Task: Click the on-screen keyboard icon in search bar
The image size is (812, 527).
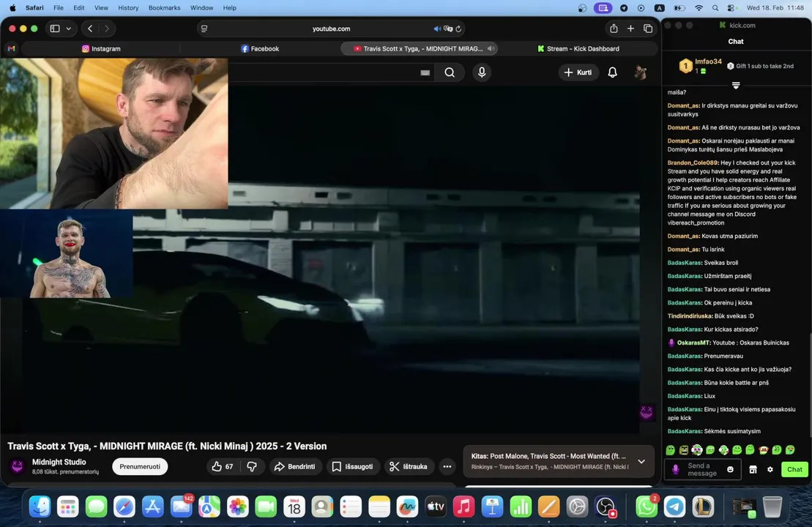Action: (425, 73)
